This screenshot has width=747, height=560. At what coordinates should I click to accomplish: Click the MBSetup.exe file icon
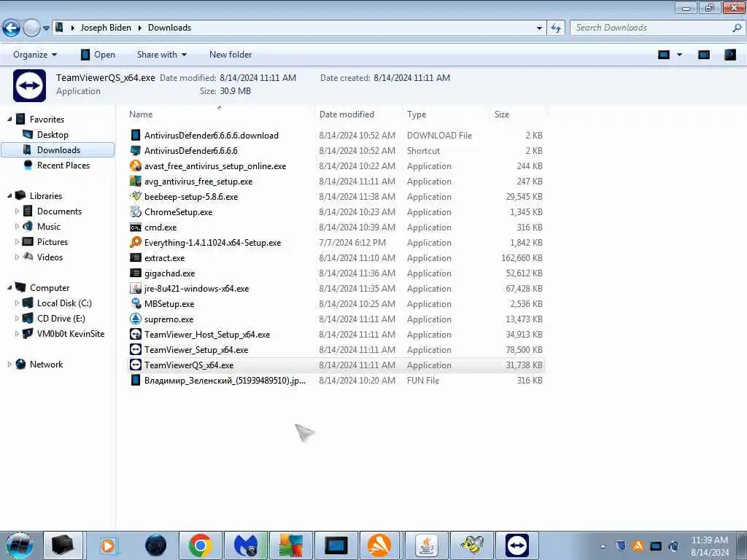coord(136,303)
